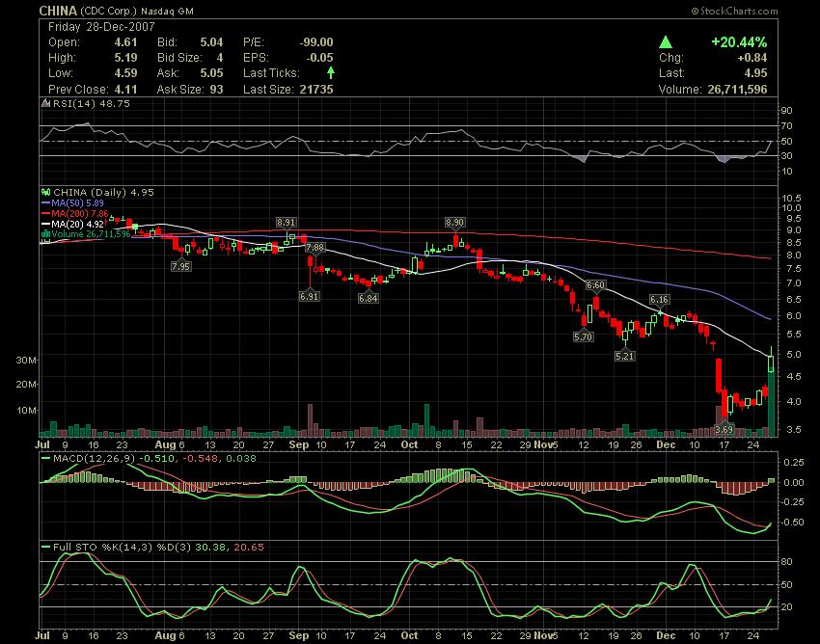The height and width of the screenshot is (644, 820).
Task: Click the (CDC Corp.) company name
Action: [x=108, y=11]
